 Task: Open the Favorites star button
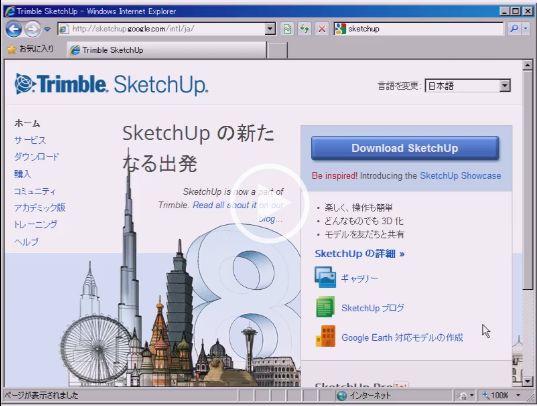31,49
